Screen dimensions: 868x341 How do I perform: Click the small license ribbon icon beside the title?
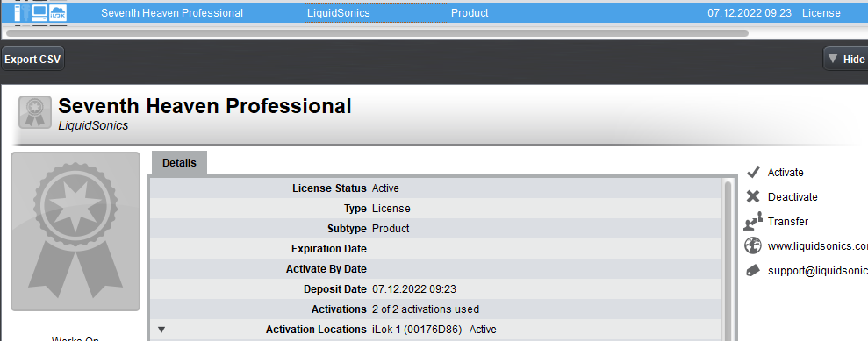click(35, 112)
